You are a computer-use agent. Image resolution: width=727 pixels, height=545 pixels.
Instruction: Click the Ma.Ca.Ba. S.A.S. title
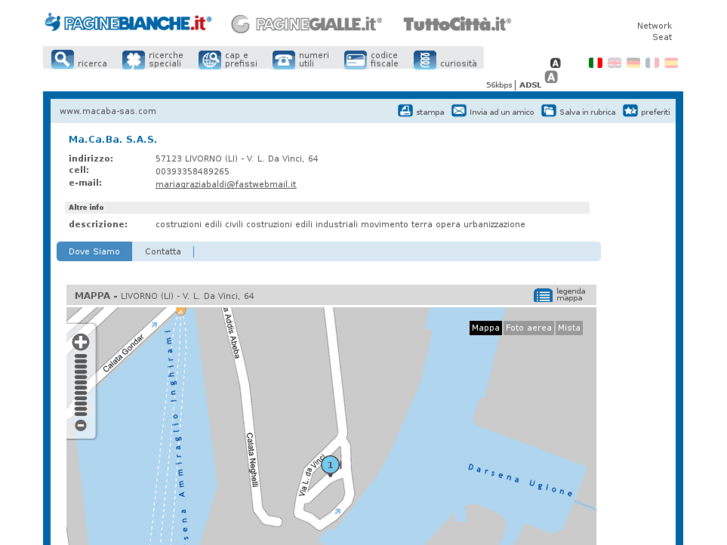click(x=113, y=139)
